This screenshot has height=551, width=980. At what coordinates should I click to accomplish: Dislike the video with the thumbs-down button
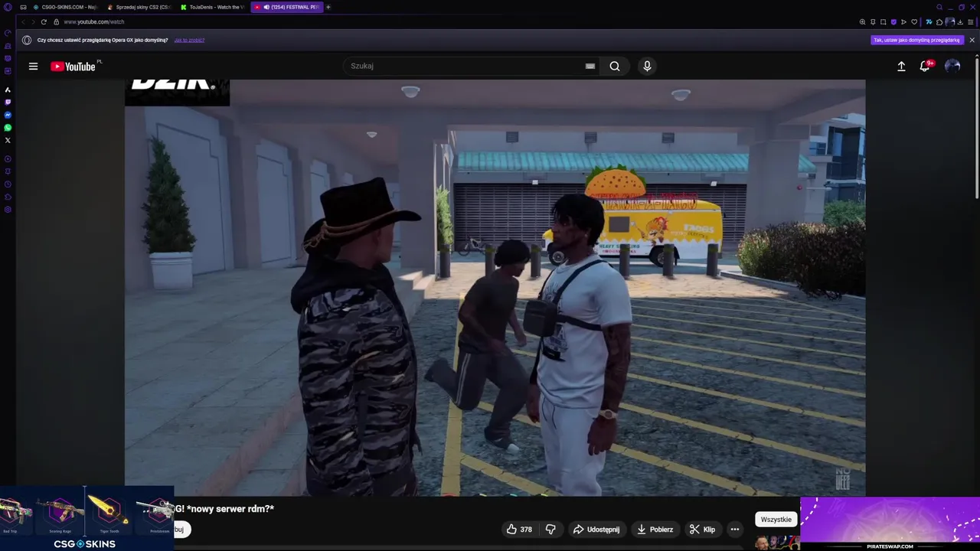click(550, 530)
